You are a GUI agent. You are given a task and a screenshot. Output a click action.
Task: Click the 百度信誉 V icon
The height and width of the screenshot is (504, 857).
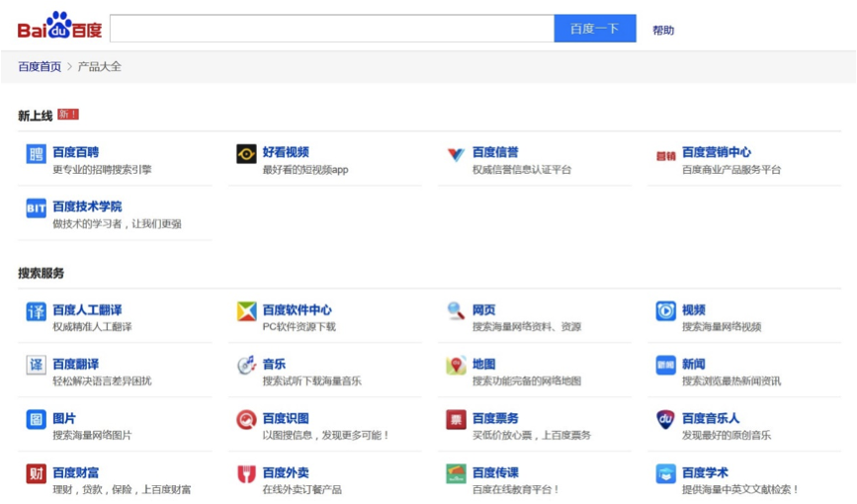click(x=456, y=155)
